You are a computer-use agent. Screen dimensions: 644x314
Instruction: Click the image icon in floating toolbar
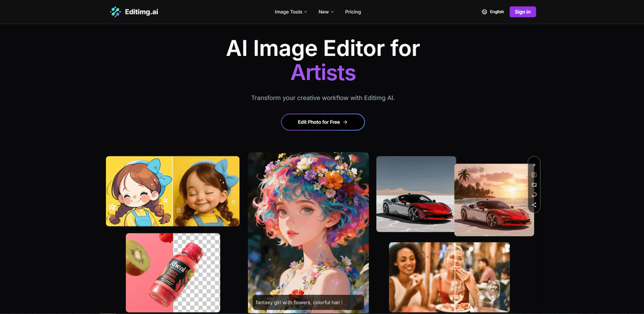[x=534, y=185]
